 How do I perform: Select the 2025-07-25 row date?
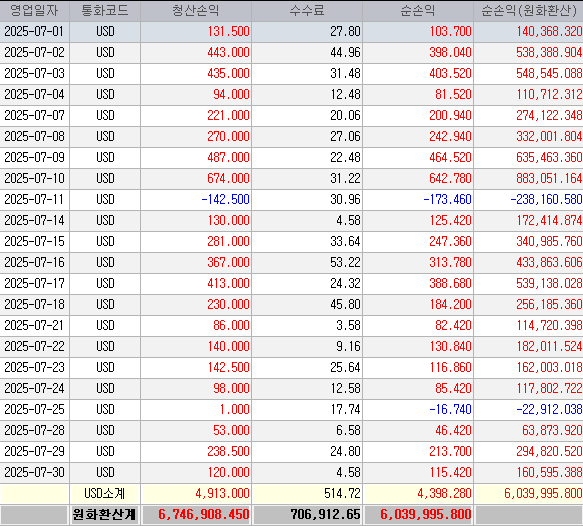(x=35, y=410)
